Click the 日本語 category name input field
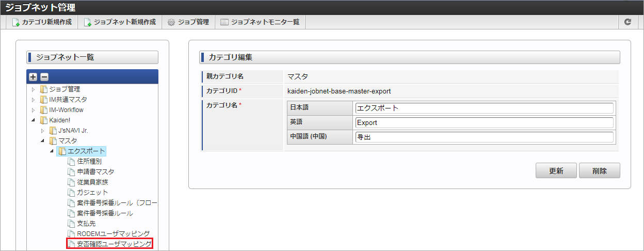Viewport: 644px width, 251px height. click(x=484, y=108)
